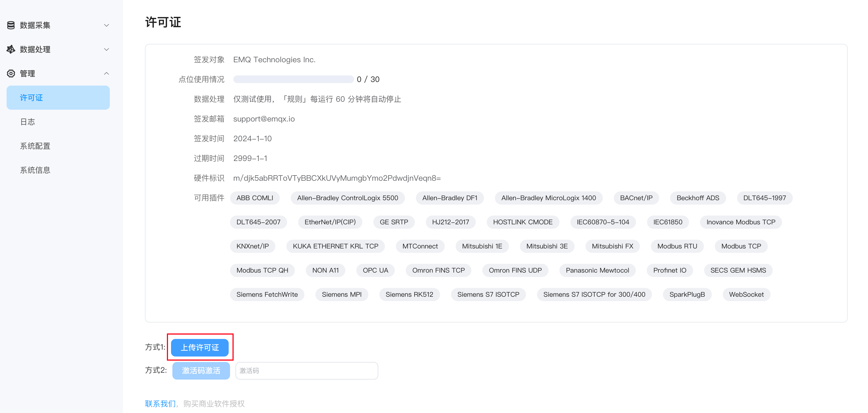Switch to 系统配置
Image resolution: width=868 pixels, height=413 pixels.
35,146
